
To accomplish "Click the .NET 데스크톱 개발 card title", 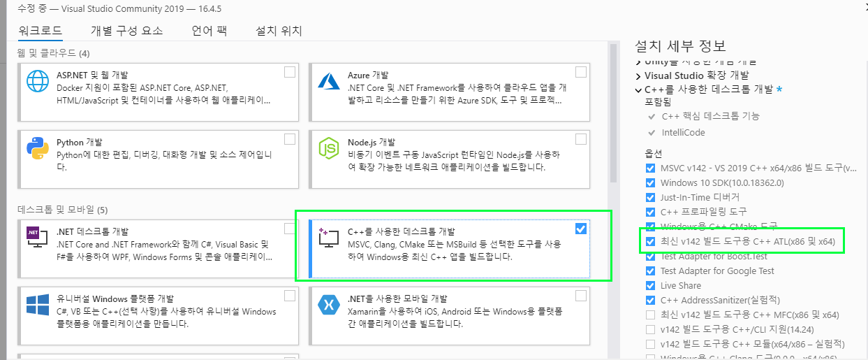I will 94,231.
